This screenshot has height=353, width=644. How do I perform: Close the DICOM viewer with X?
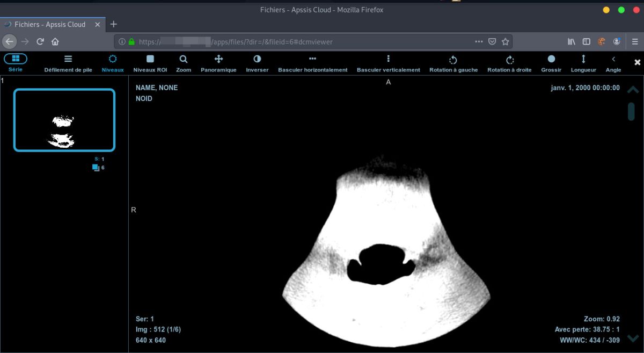tap(638, 62)
